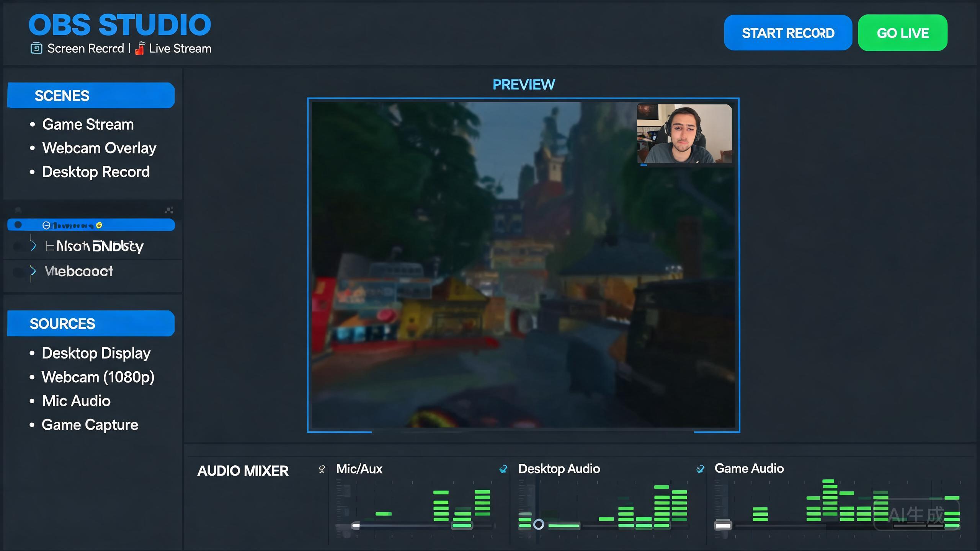The width and height of the screenshot is (980, 551).
Task: Hit the green GO LIVE button
Action: (x=903, y=33)
